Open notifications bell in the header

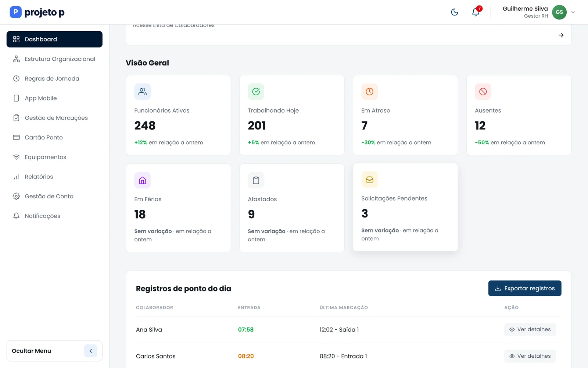(x=476, y=12)
